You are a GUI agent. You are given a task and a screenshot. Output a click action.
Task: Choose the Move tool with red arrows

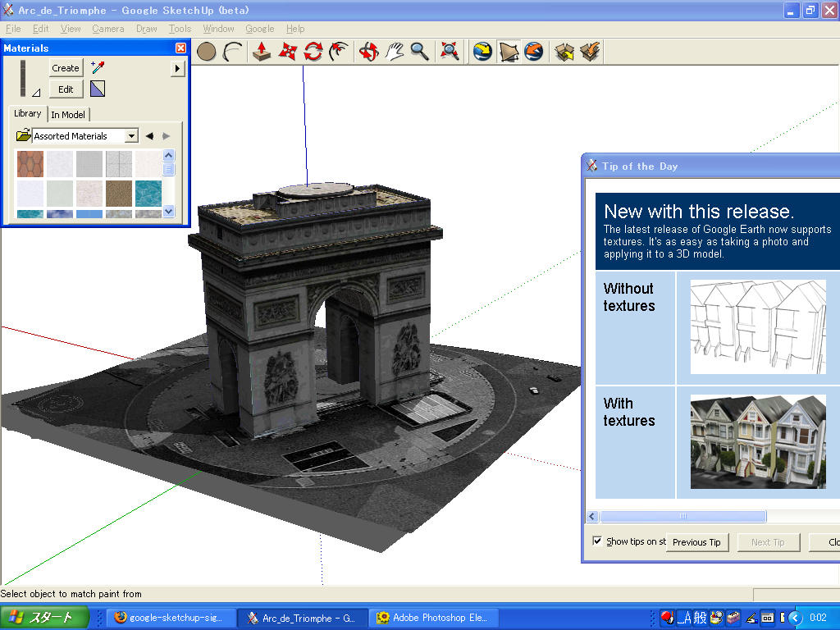288,52
